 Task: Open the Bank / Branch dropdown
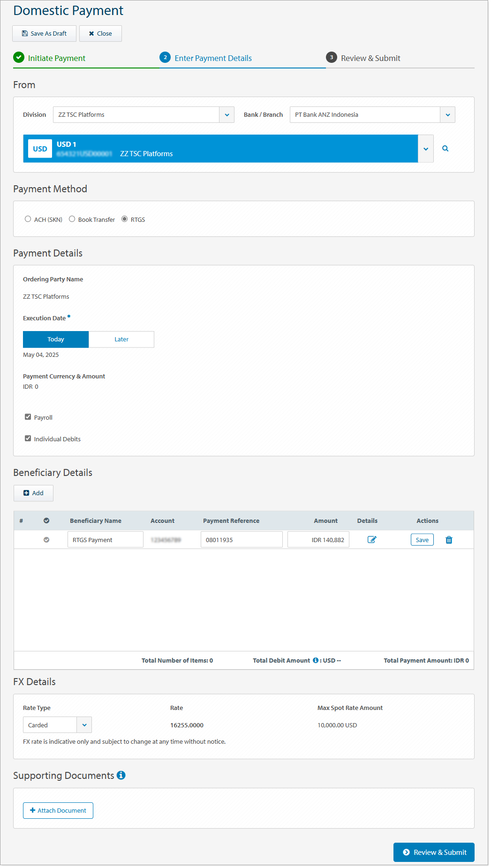click(447, 115)
